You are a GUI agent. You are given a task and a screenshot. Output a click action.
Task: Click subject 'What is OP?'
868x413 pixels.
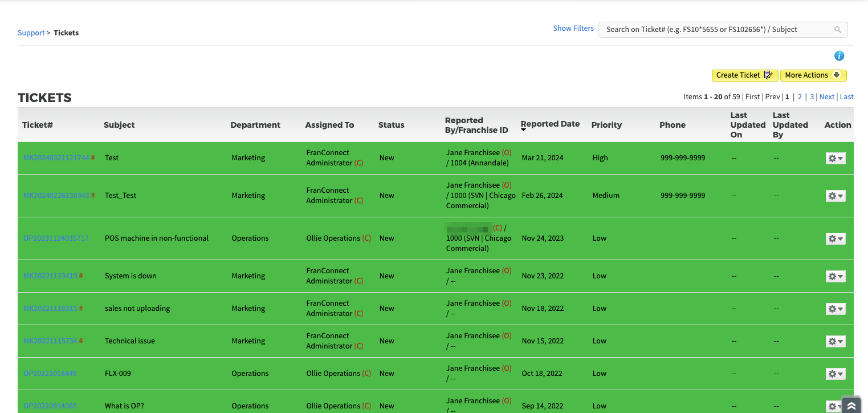(124, 406)
